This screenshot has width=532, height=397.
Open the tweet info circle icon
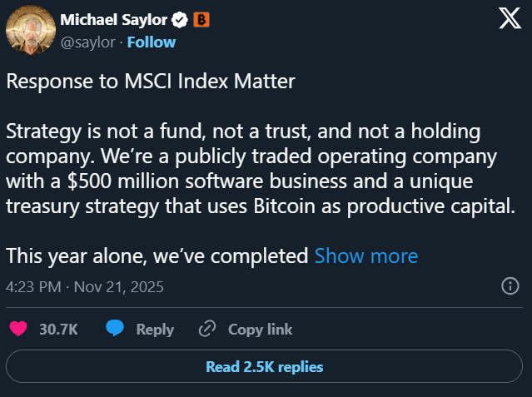[x=510, y=287]
